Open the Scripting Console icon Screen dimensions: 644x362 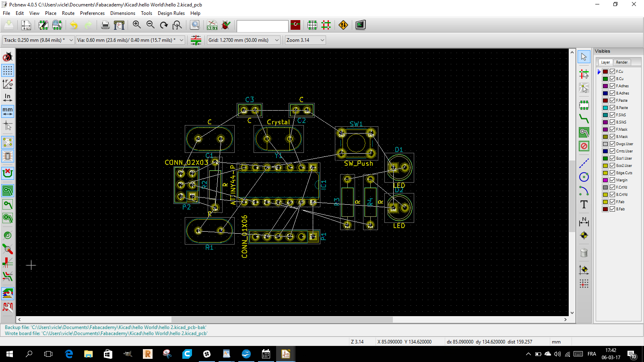pyautogui.click(x=361, y=25)
